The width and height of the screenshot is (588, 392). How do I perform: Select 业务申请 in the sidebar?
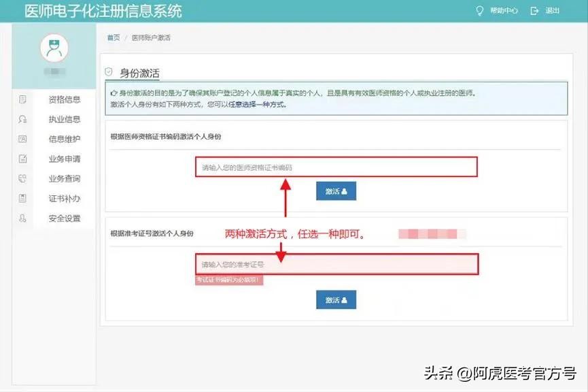65,159
